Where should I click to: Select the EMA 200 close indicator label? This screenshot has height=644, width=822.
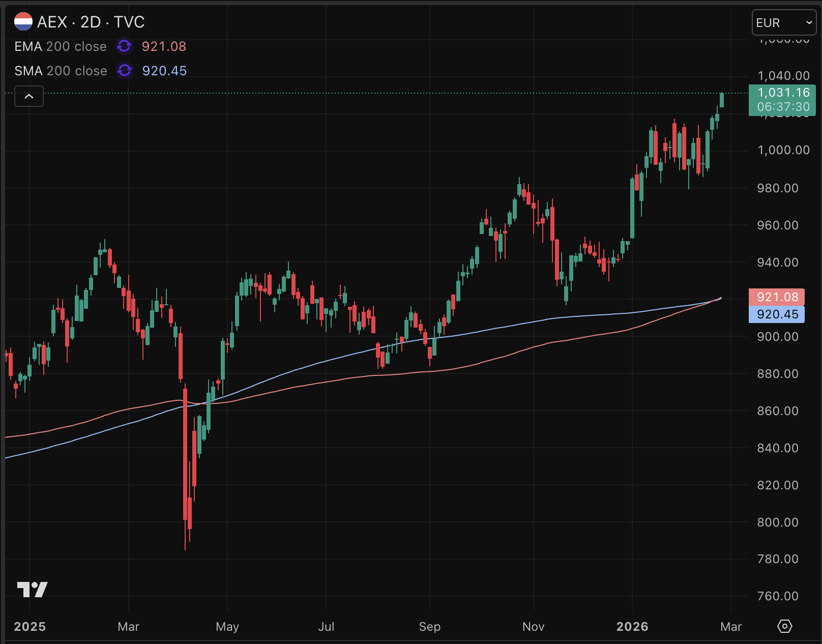(61, 46)
